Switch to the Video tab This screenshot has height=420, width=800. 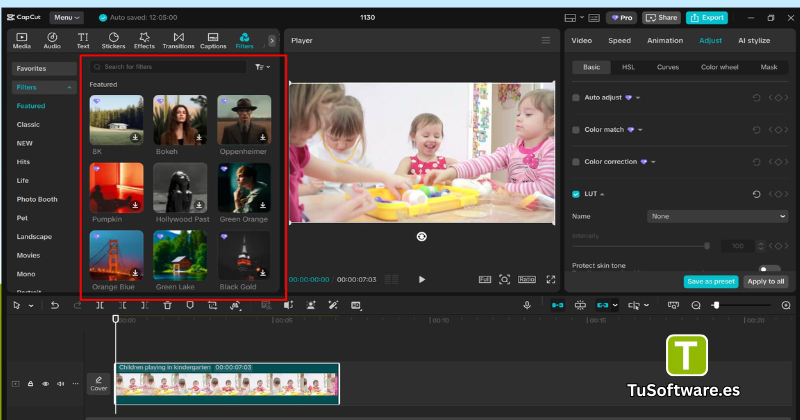pyautogui.click(x=582, y=40)
